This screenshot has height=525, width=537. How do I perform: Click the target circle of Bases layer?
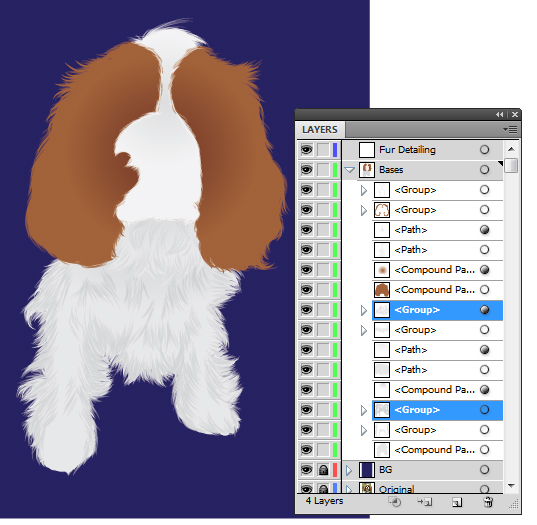pos(484,170)
